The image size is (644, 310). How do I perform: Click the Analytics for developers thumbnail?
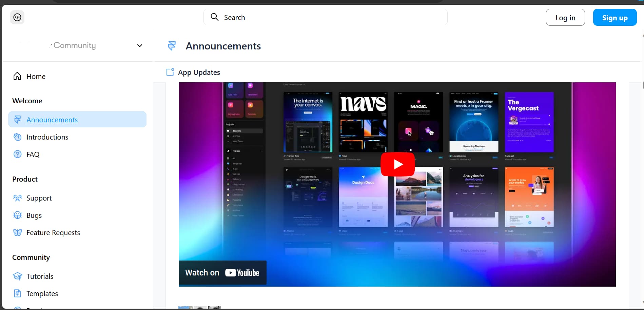[x=474, y=197]
